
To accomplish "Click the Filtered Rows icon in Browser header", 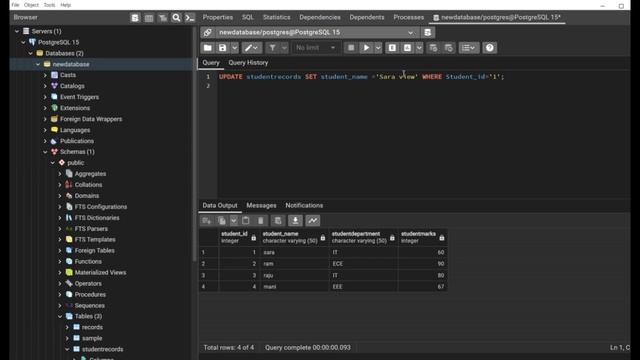I will (163, 18).
